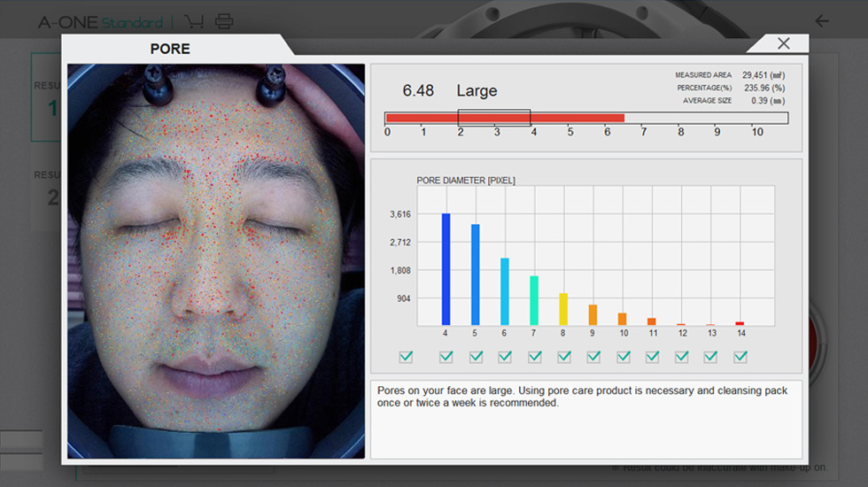Click the "PORE DIAMETER [PIXEL]" chart title

point(466,181)
